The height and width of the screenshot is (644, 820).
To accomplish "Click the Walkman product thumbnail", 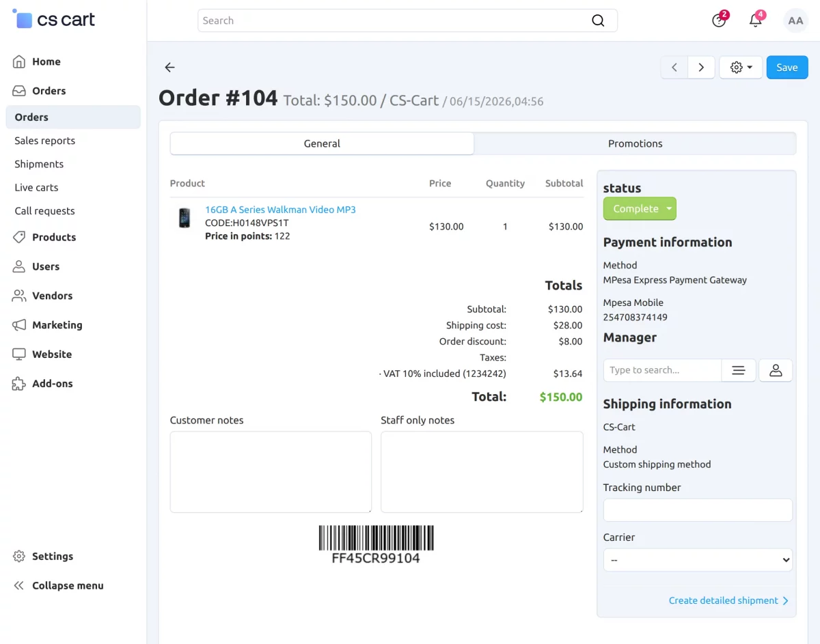I will pos(184,218).
